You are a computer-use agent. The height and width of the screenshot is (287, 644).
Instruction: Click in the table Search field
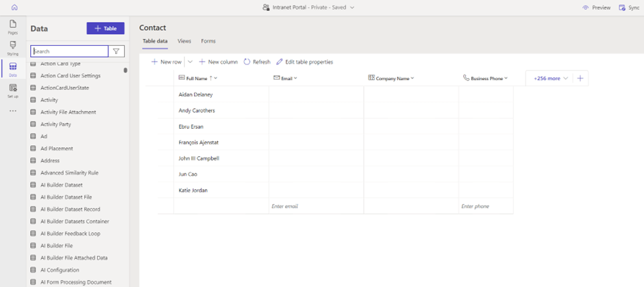pos(69,51)
